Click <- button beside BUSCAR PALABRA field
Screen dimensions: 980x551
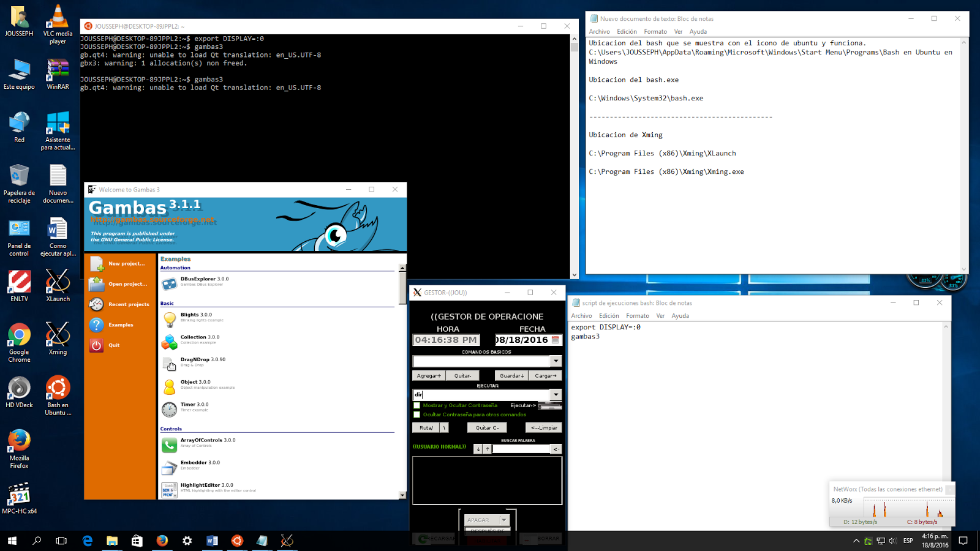tap(556, 449)
